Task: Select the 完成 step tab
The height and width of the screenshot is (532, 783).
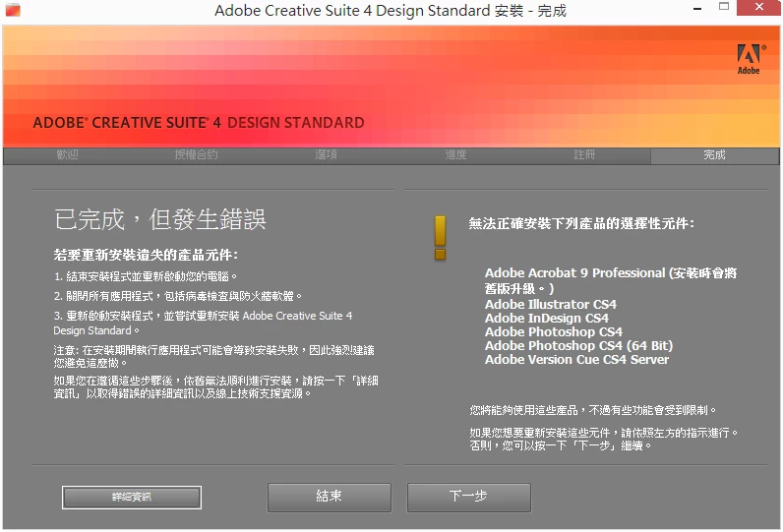Action: (x=714, y=154)
